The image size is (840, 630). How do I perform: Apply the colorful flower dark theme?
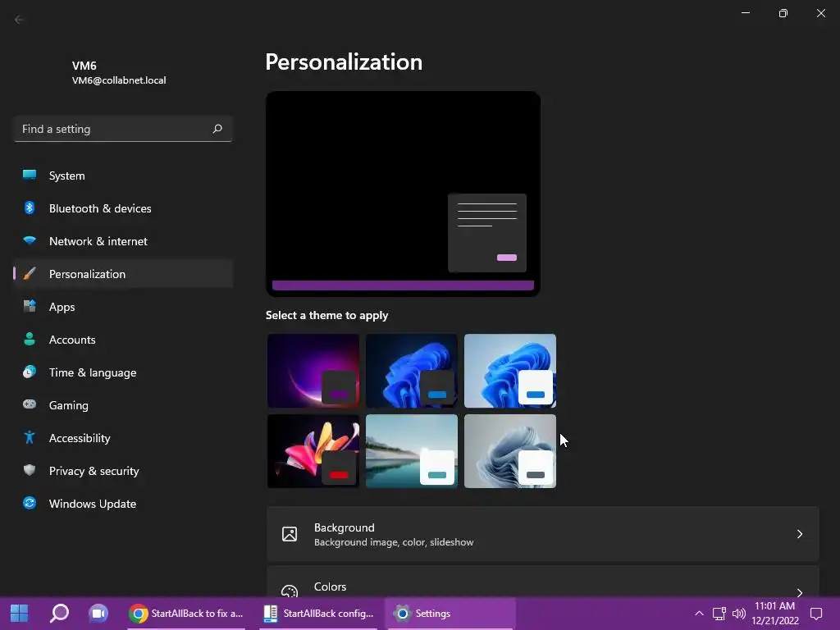(x=313, y=451)
